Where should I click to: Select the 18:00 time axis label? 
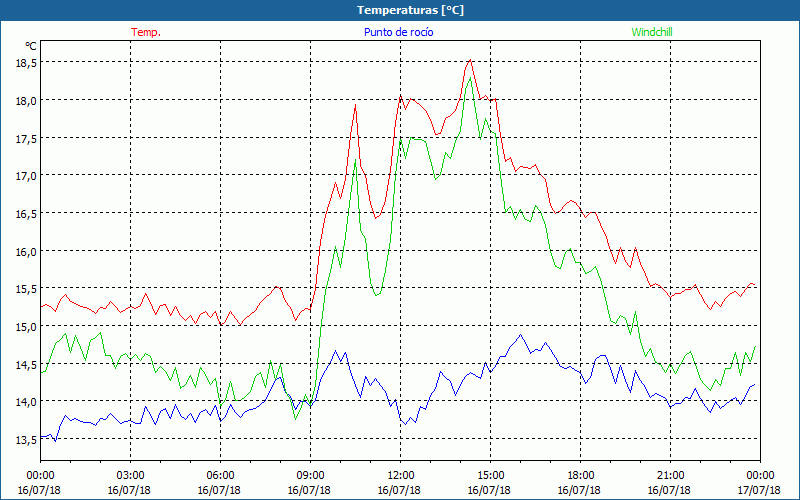click(x=580, y=475)
